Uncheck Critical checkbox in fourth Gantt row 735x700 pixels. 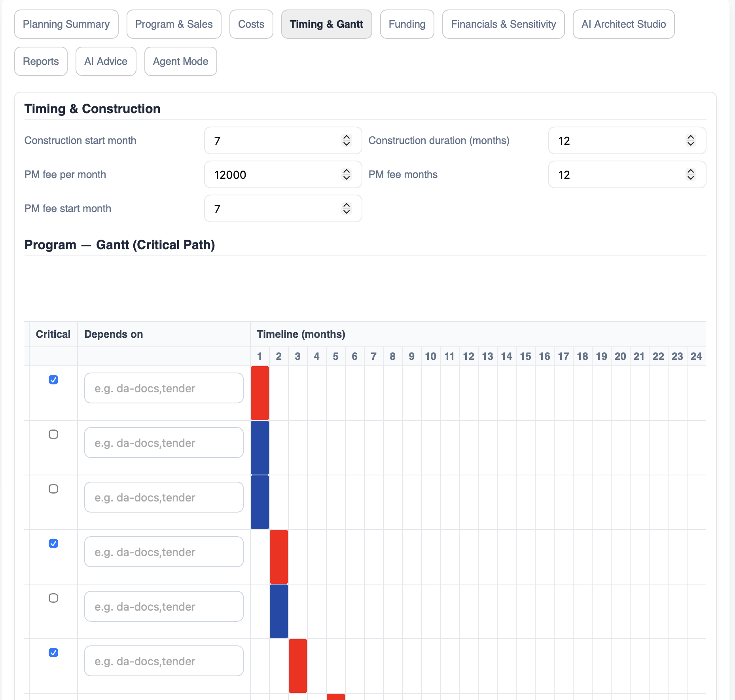53,543
